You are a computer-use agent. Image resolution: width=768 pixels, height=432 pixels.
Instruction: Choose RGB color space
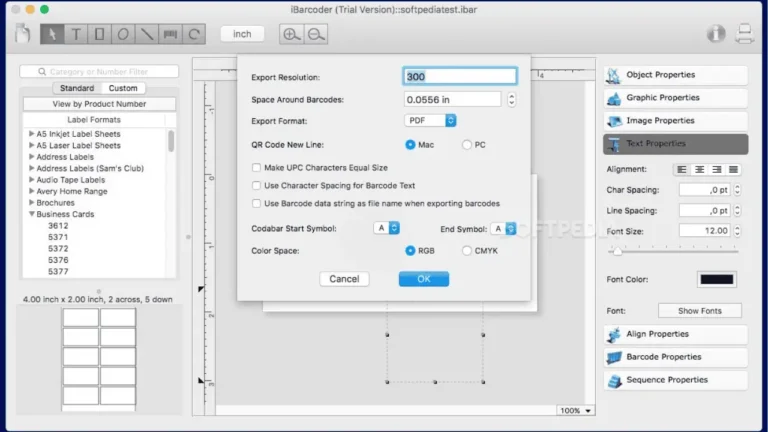(410, 251)
